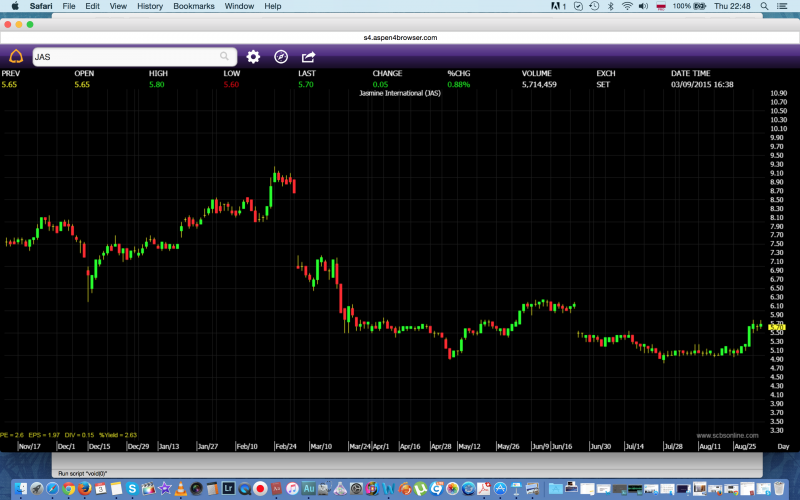Click the share arrow icon
The width and height of the screenshot is (800, 500).
(x=308, y=57)
